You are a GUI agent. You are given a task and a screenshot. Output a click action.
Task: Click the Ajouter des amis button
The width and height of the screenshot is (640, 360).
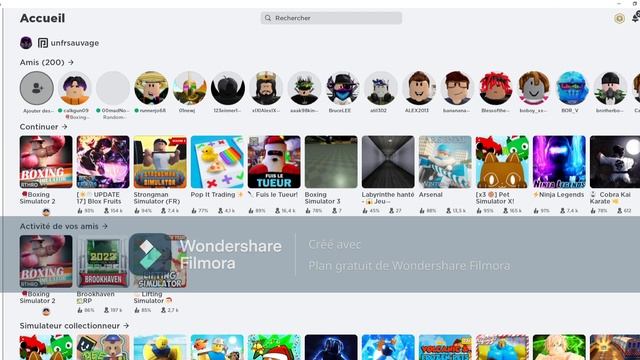point(37,88)
